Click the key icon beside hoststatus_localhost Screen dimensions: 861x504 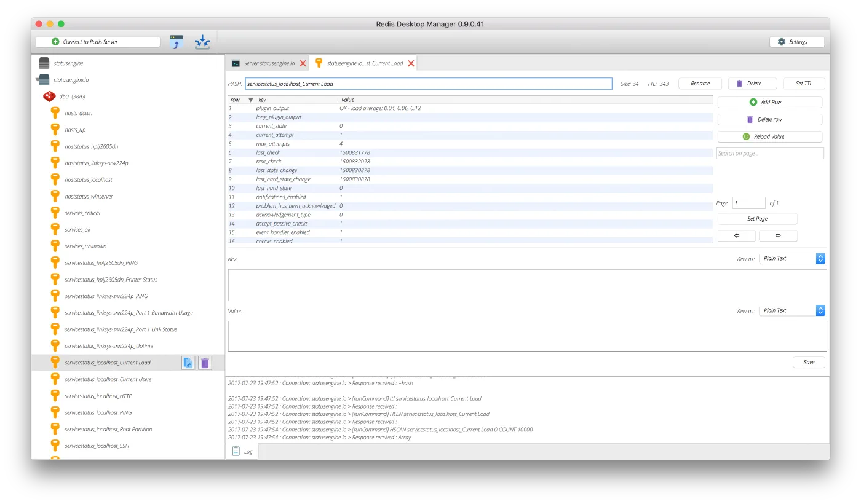[x=55, y=179]
